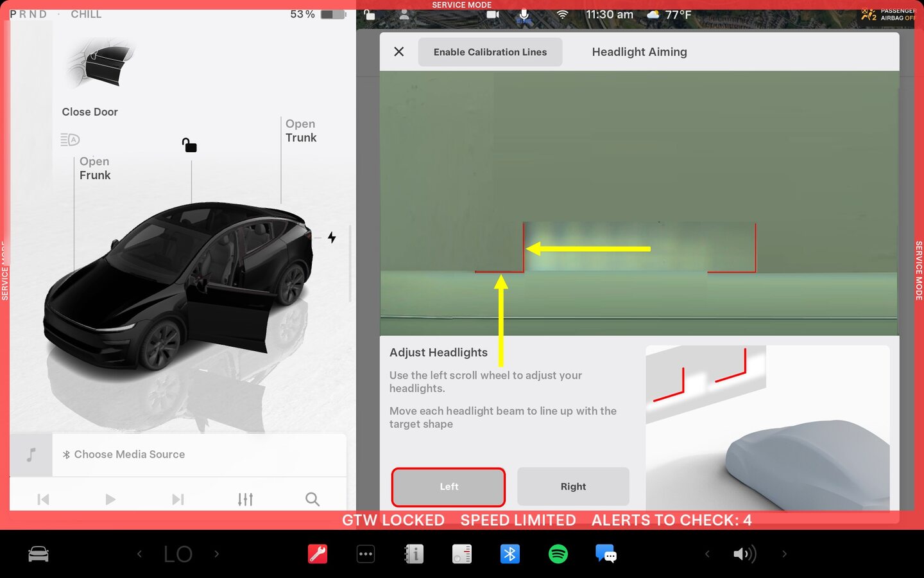Viewport: 924px width, 578px height.
Task: Open the media equalizer sliders
Action: (245, 499)
